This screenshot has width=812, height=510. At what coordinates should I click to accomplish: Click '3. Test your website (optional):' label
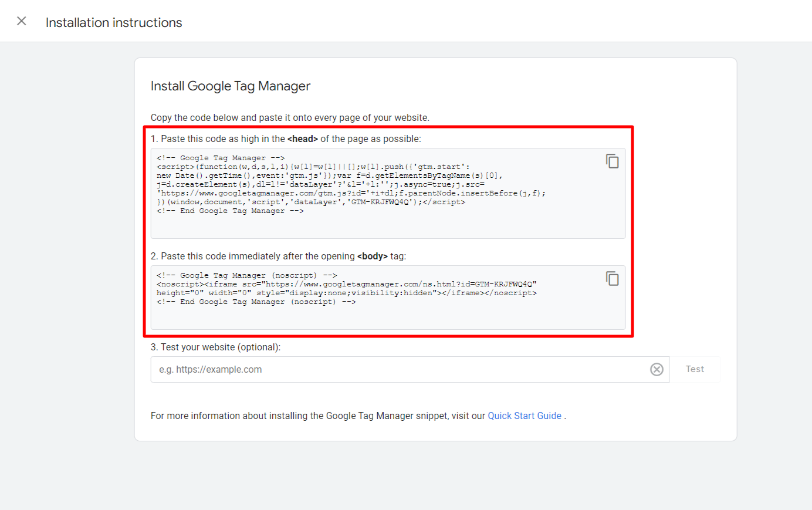(215, 347)
